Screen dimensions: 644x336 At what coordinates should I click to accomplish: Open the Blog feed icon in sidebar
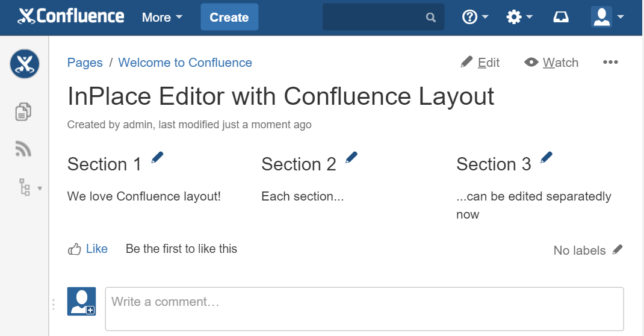(x=23, y=149)
